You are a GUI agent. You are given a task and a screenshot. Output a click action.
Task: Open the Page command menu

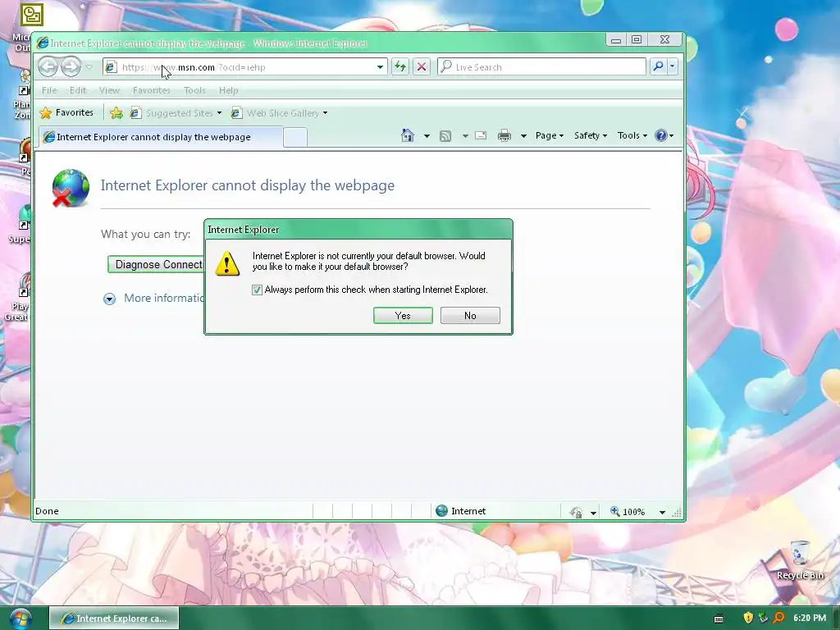tap(549, 135)
